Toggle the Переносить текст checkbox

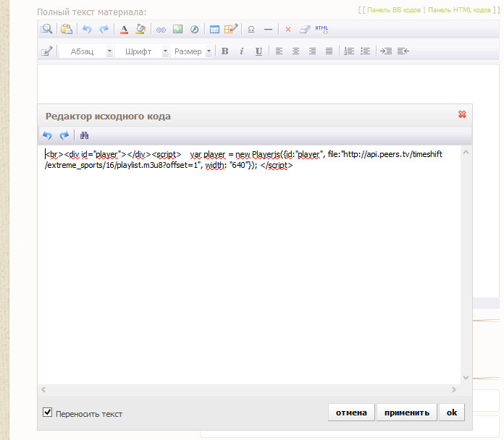coord(47,412)
